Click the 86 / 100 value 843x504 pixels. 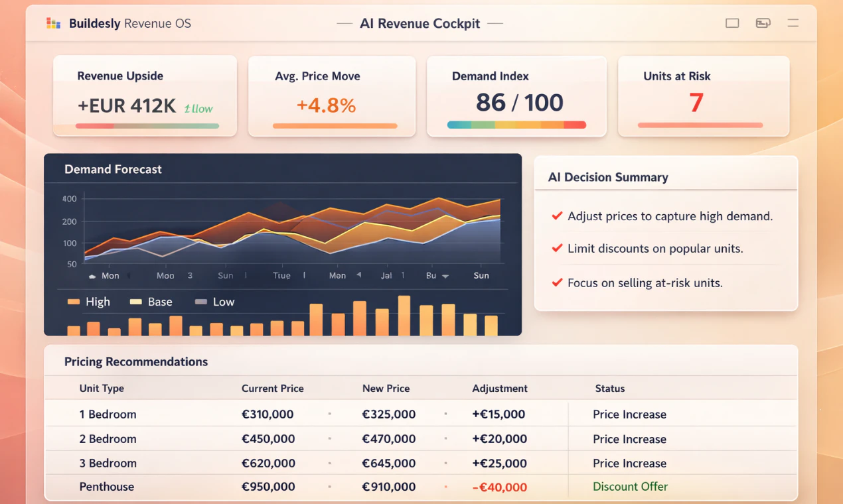(520, 102)
